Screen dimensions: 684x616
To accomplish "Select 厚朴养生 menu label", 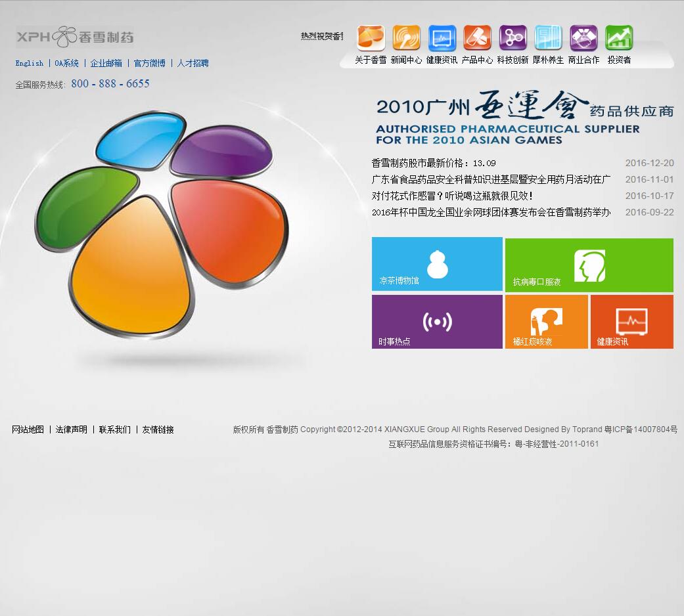I will 549,60.
